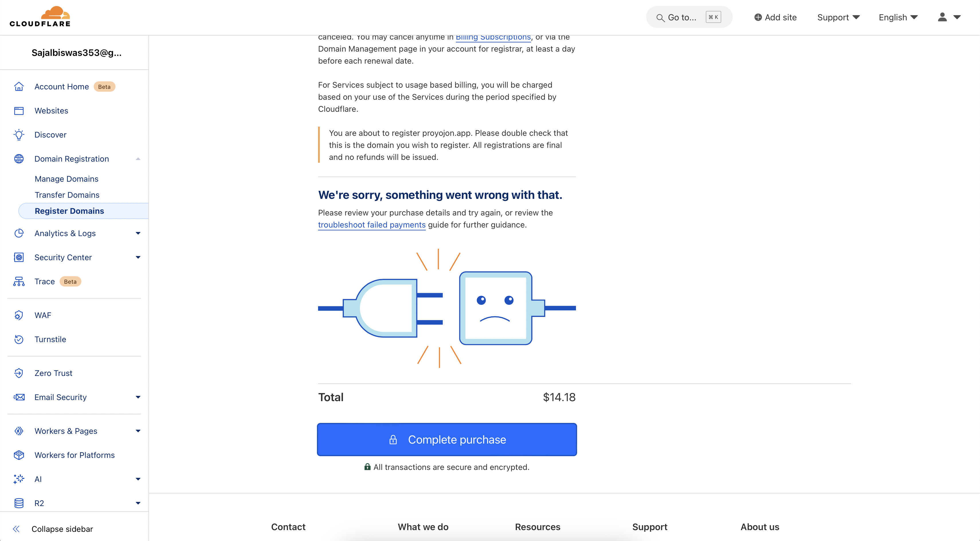Click the Zero Trust icon
980x541 pixels.
tap(19, 373)
